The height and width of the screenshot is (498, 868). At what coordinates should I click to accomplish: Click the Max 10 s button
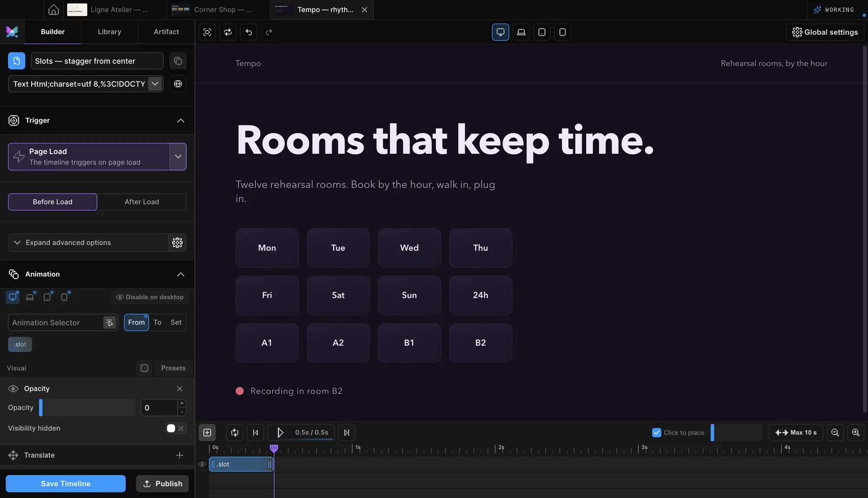(x=796, y=432)
